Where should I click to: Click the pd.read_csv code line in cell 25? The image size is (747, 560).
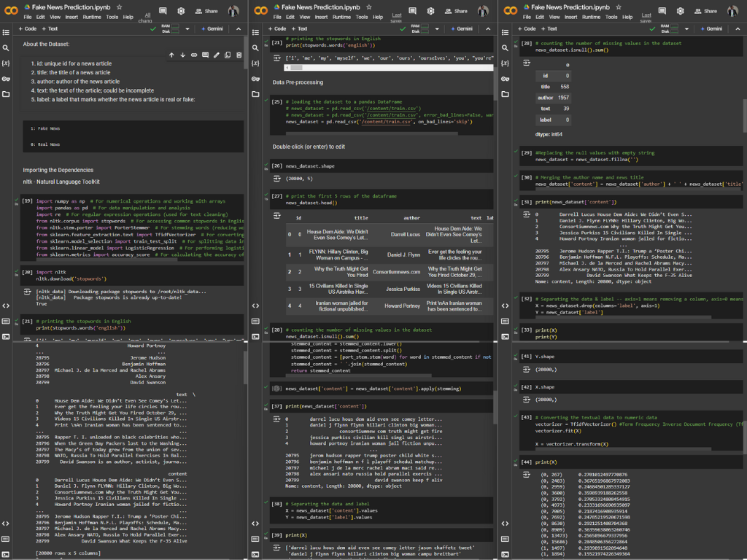379,122
